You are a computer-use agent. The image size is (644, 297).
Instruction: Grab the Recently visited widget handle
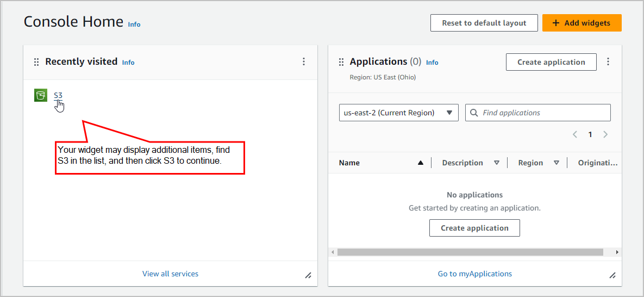(x=36, y=62)
